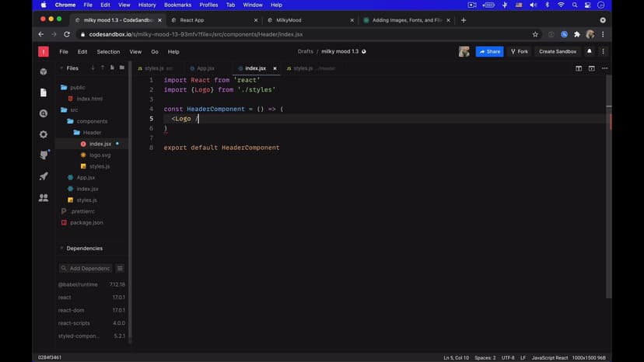Switch to the App.jsx editor tab

coord(205,68)
